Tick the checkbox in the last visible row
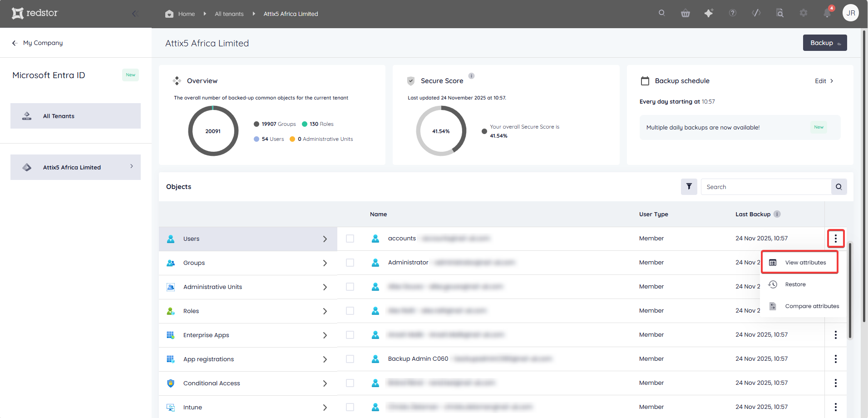The image size is (868, 418). [350, 407]
